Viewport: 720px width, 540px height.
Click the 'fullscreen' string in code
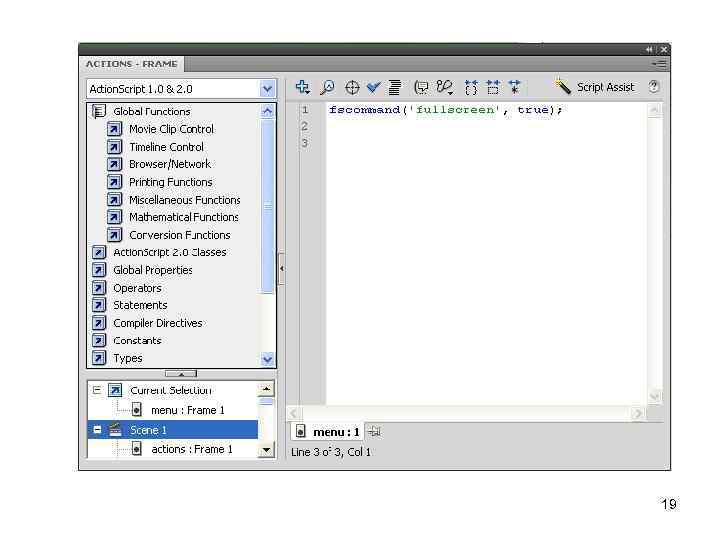456,110
